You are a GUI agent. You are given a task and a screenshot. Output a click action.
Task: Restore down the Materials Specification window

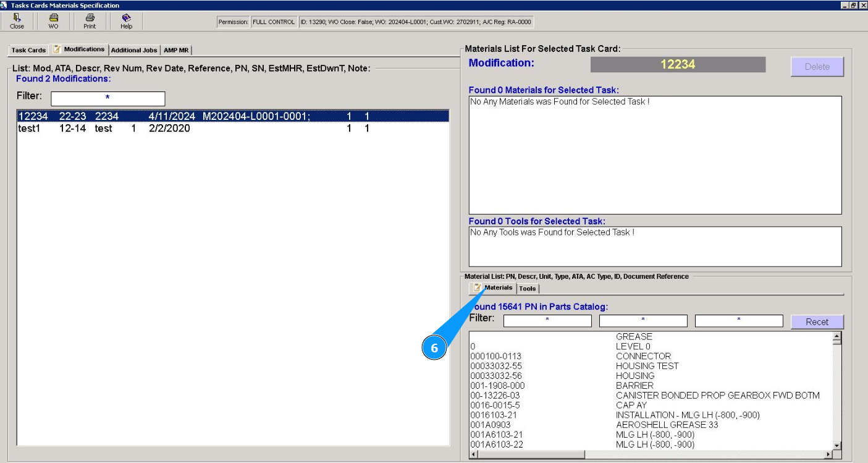[853, 5]
